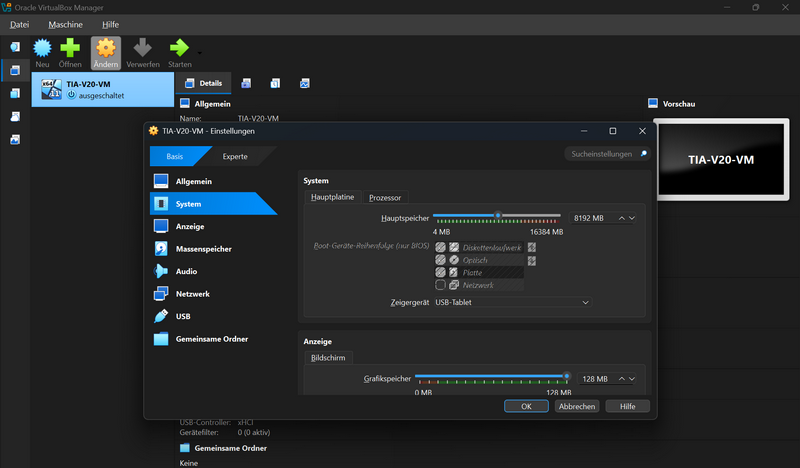Click the green Öffnen plus icon
This screenshot has width=800, height=468.
coord(70,48)
